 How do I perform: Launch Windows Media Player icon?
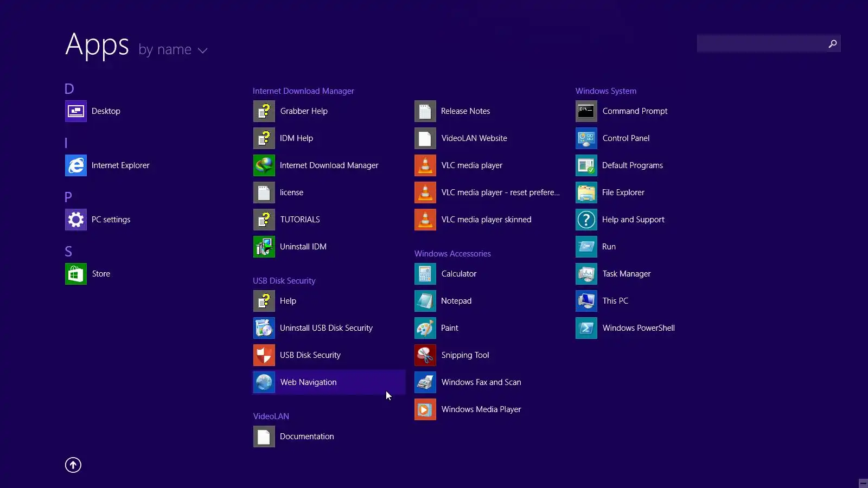(425, 409)
